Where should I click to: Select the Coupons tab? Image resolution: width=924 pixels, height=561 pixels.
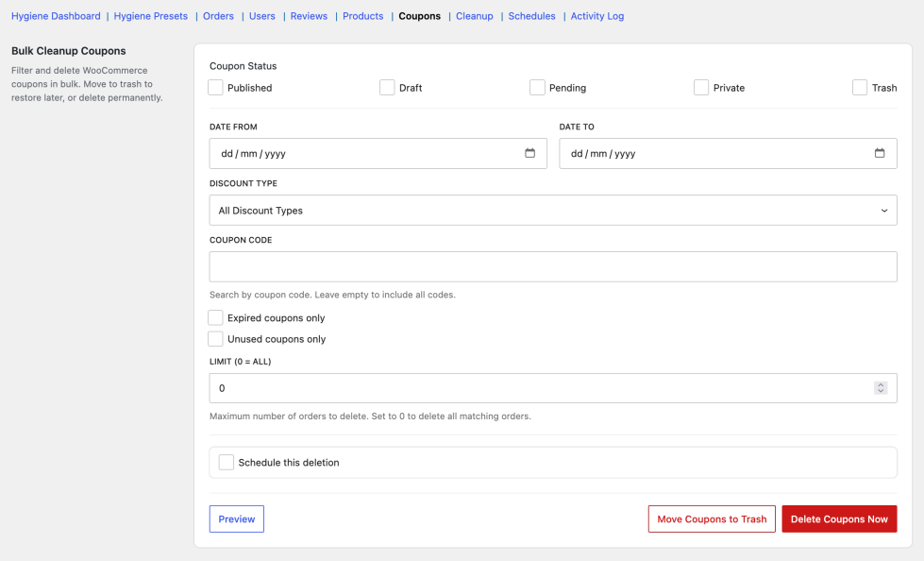[x=420, y=16]
